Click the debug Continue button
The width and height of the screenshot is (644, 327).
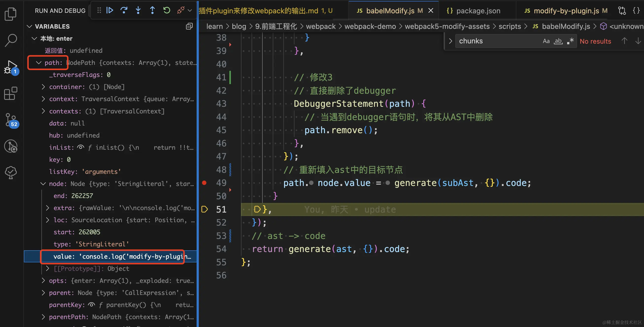(x=110, y=10)
